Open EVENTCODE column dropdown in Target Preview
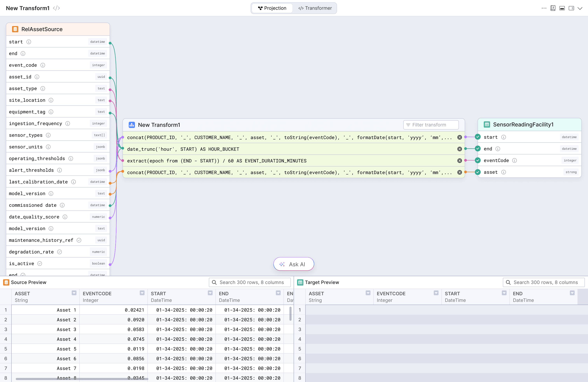This screenshot has height=382, width=588. pos(436,293)
